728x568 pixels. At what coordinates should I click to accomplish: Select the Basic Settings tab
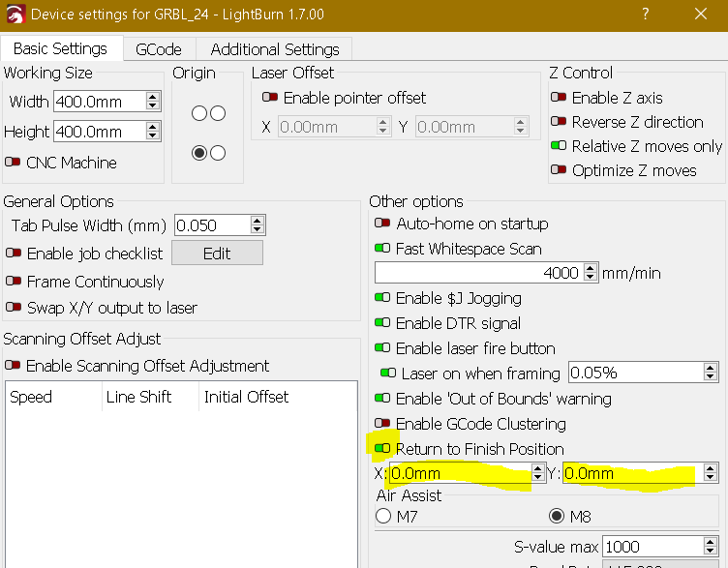61,48
